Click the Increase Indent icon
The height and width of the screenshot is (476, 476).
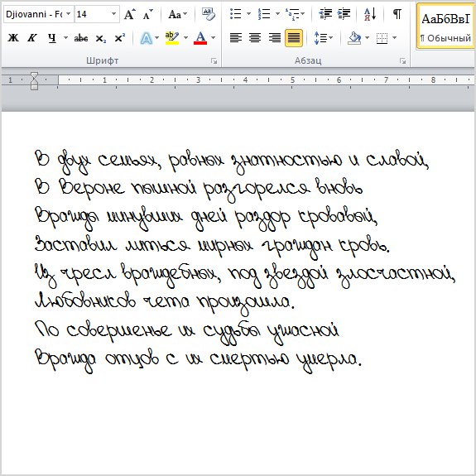[x=344, y=14]
